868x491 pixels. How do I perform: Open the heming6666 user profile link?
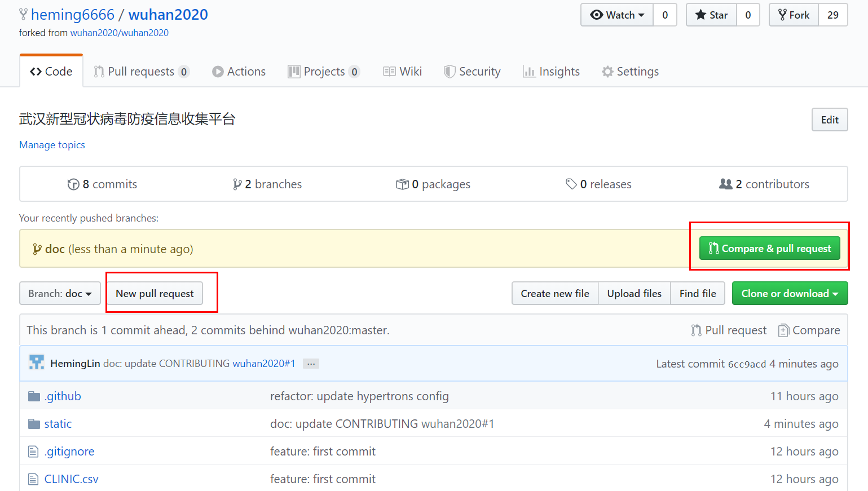point(73,15)
